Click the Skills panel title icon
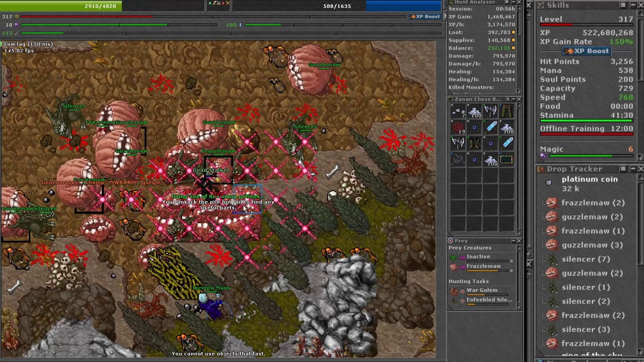The width and height of the screenshot is (644, 362). coord(541,5)
